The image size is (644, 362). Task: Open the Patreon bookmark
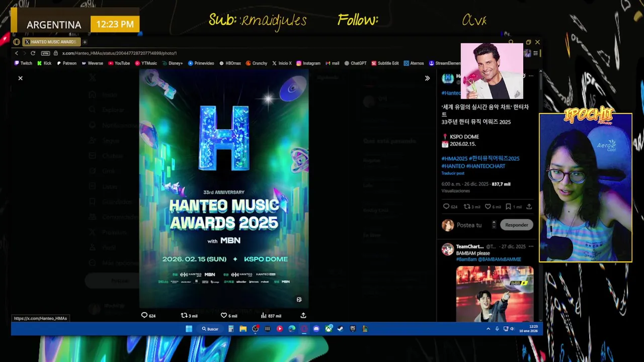pyautogui.click(x=66, y=63)
